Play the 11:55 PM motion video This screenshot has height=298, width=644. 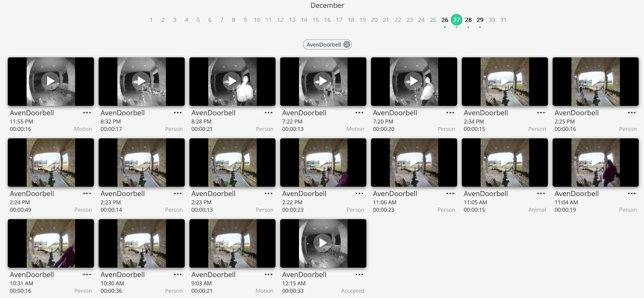coord(51,81)
